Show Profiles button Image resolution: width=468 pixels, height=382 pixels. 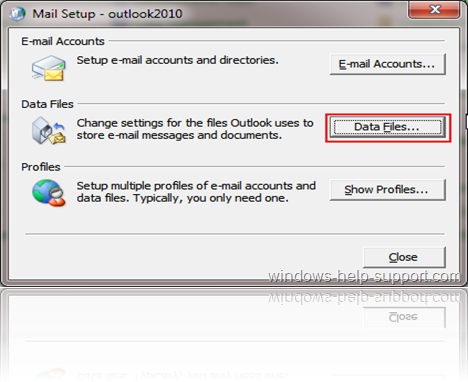pos(388,190)
